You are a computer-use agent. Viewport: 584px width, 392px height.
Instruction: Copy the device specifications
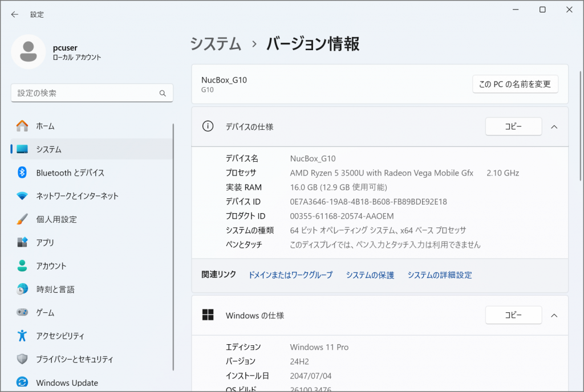[513, 127]
